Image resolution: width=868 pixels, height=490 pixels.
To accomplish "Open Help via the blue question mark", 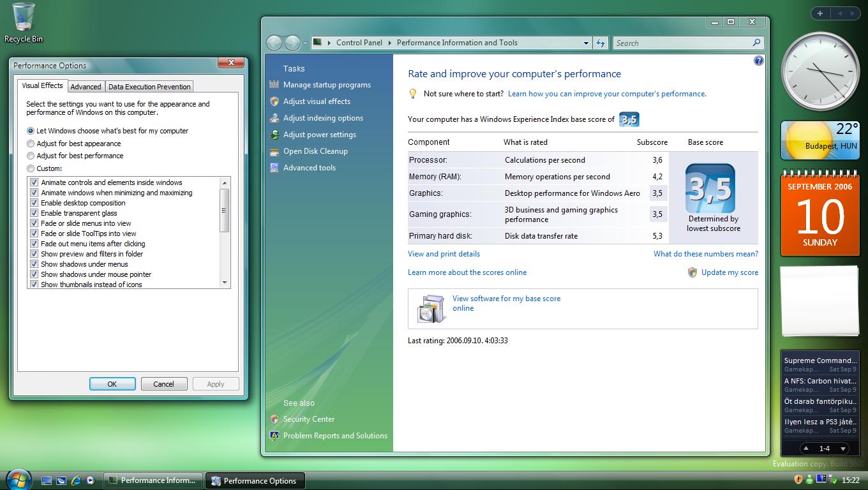I will pyautogui.click(x=758, y=61).
